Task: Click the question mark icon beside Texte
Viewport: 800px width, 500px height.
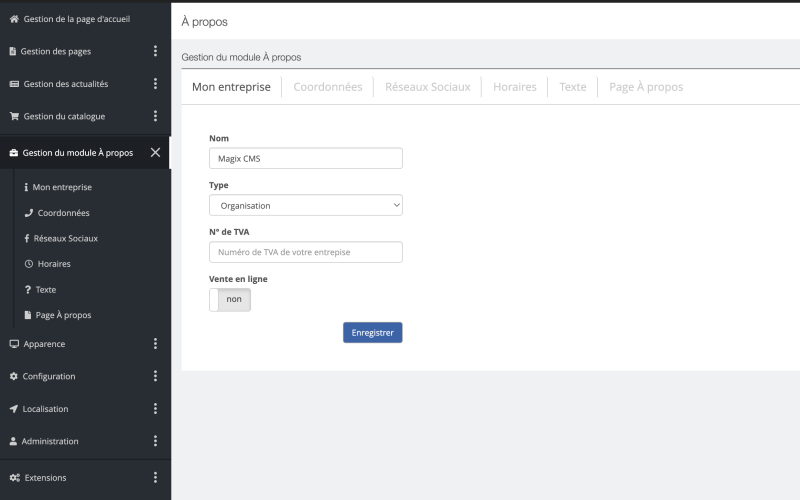Action: (x=28, y=289)
